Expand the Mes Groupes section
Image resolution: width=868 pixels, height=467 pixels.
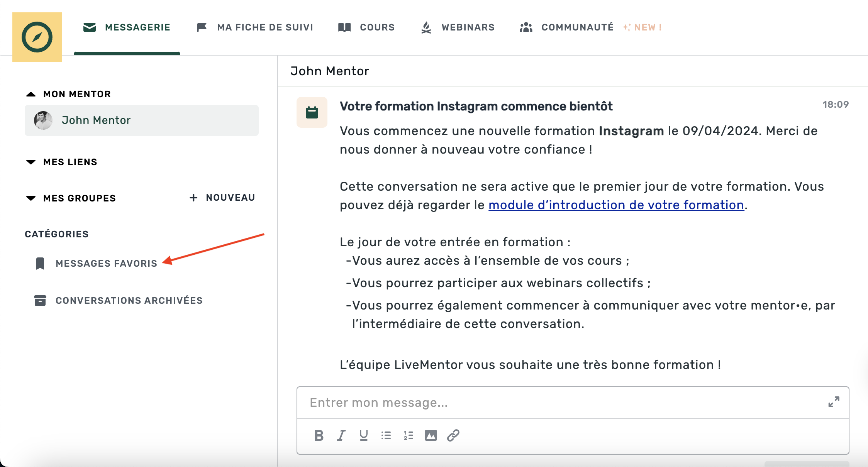coord(31,198)
